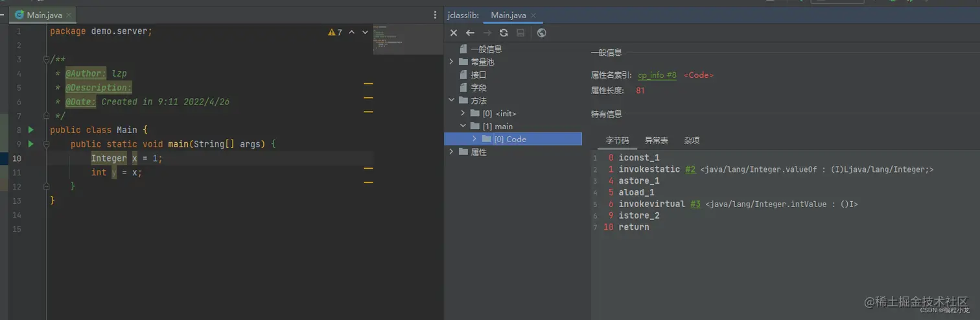Open the 字节码 bytecode tab
Viewport: 980px width, 320px height.
[x=617, y=140]
